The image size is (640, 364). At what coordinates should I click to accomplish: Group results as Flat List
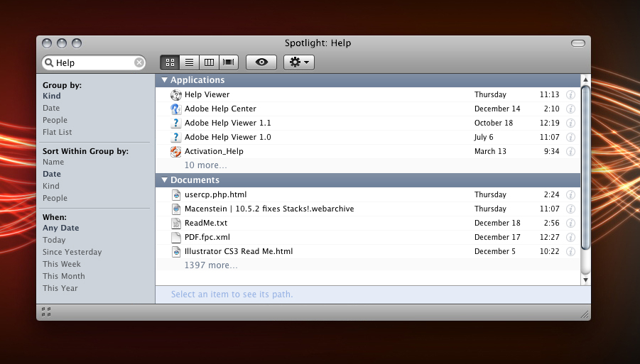[x=57, y=132]
